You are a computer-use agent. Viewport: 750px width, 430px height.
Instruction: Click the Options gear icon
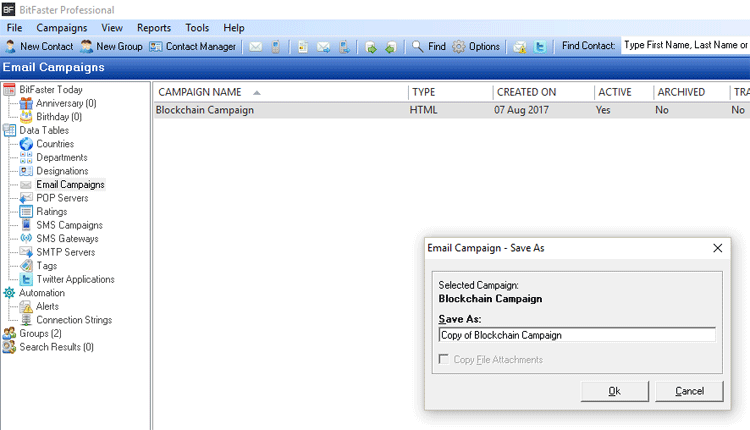coord(459,46)
